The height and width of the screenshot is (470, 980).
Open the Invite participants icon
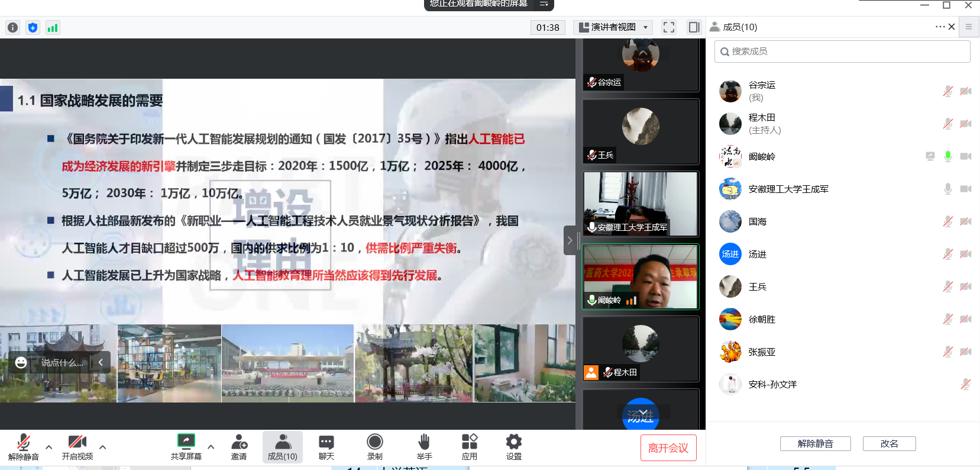tap(239, 447)
